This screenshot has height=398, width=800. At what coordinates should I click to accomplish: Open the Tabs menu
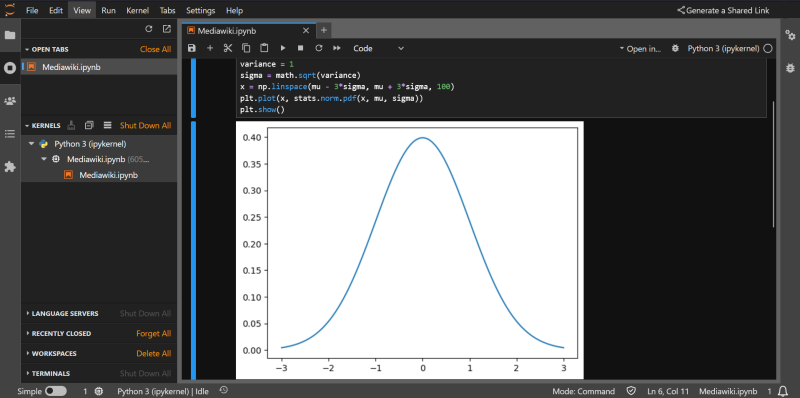pyautogui.click(x=167, y=10)
